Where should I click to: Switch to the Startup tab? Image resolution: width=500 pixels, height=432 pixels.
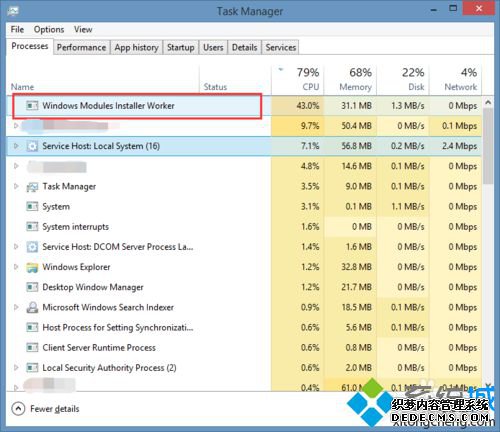pyautogui.click(x=180, y=47)
